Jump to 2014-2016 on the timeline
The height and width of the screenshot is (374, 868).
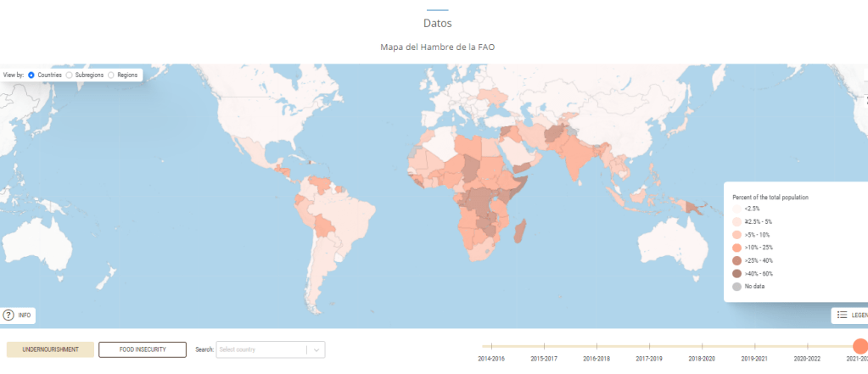click(491, 346)
